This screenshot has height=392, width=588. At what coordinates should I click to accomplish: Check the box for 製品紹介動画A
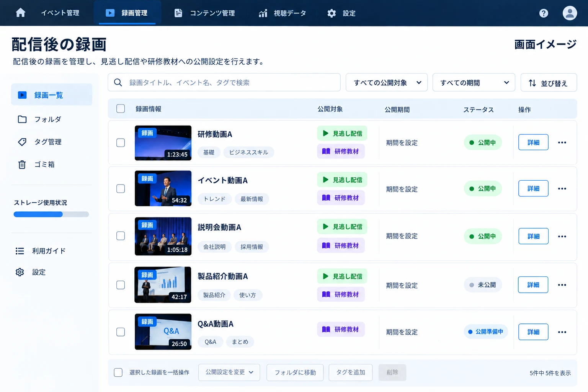121,285
